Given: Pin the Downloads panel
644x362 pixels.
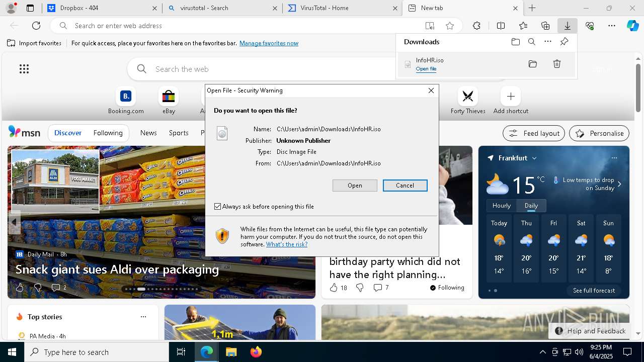Looking at the screenshot, I should (564, 42).
